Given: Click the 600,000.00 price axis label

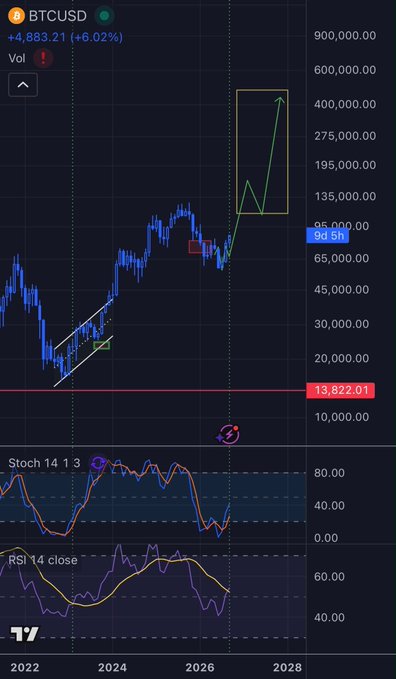Looking at the screenshot, I should [345, 70].
